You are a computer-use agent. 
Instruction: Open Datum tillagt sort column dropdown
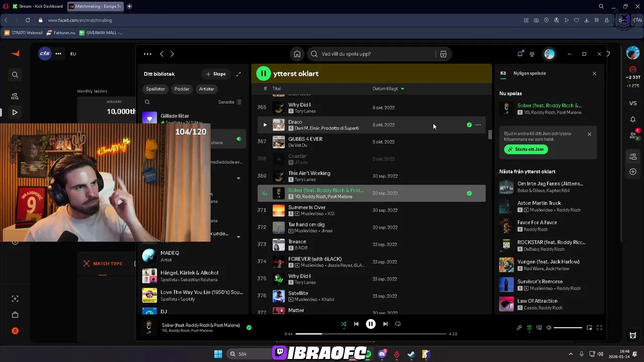coord(388,88)
